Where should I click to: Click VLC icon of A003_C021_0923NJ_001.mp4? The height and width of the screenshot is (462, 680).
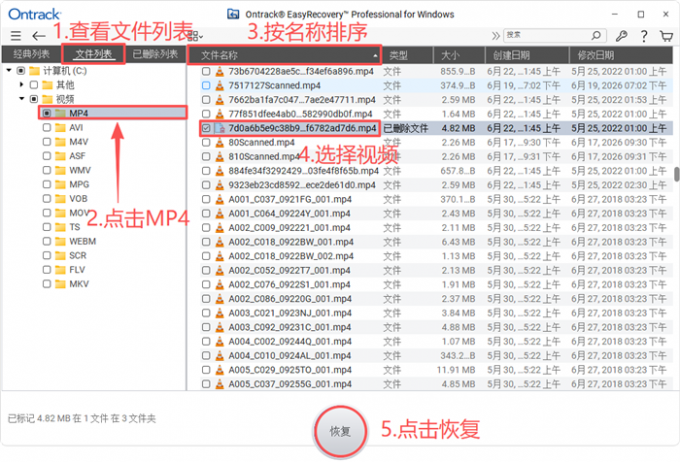220,313
